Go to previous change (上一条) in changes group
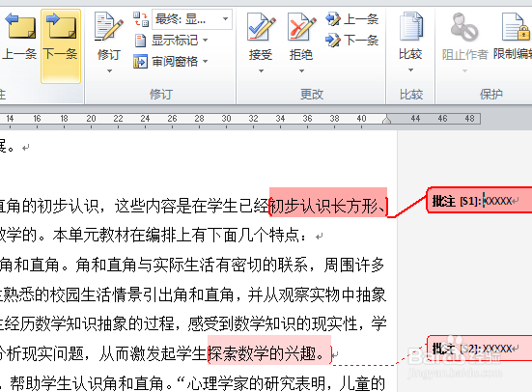This screenshot has width=532, height=392. [351, 19]
